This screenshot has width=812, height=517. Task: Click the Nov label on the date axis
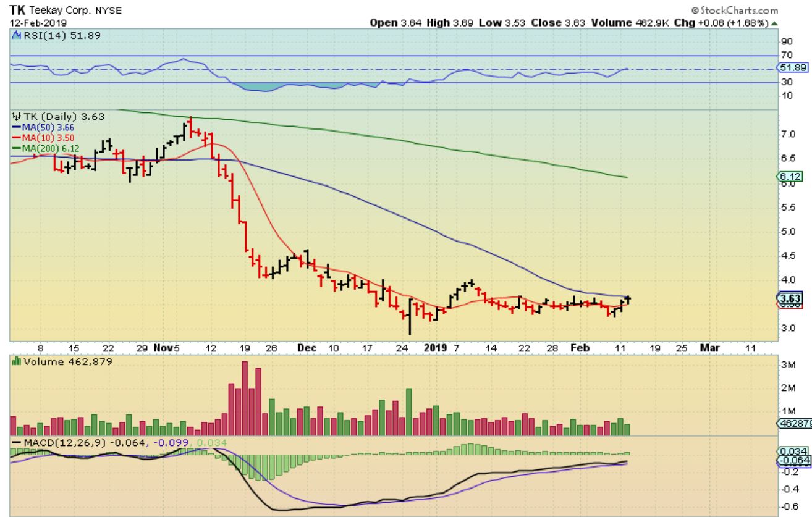coord(163,348)
